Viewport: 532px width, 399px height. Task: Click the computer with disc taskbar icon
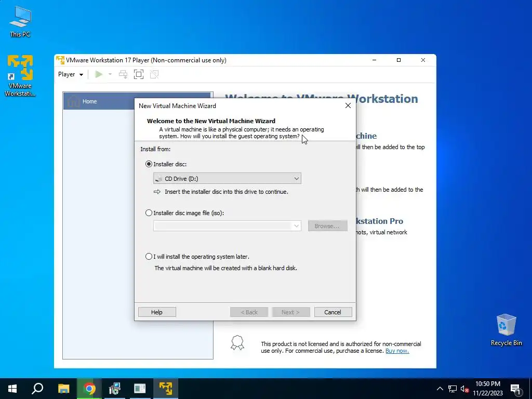coord(115,389)
